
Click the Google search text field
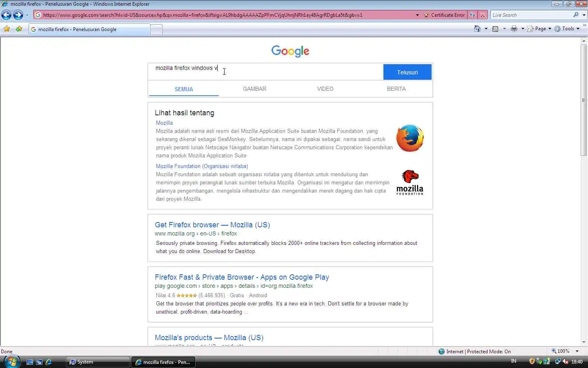(x=265, y=72)
